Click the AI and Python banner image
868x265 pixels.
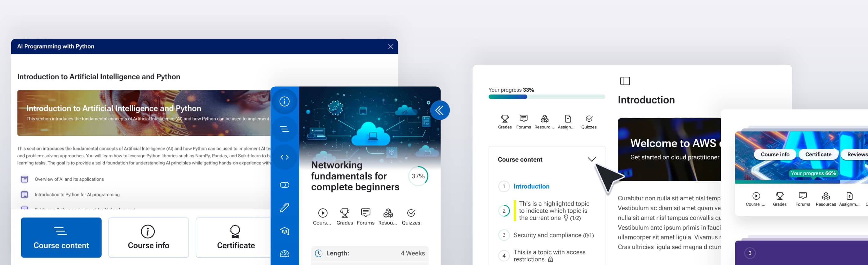[x=144, y=113]
